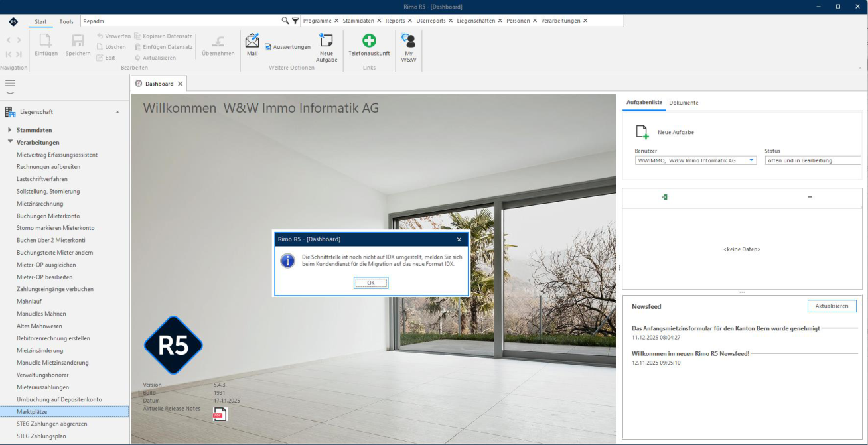Switch to the Tools ribbon tab
The image size is (868, 445).
66,21
